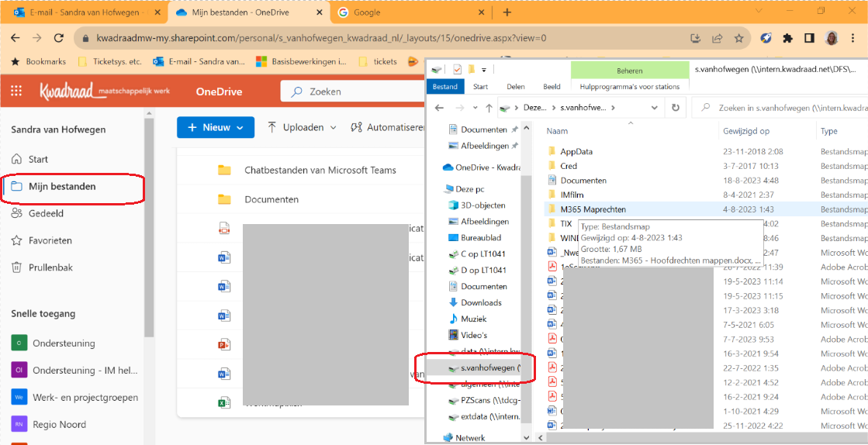Click the Properties checkmark icon in Explorer

pos(457,69)
